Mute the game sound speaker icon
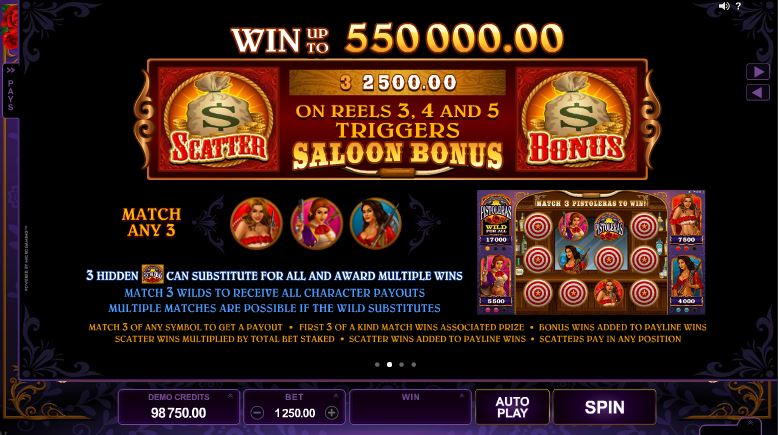The height and width of the screenshot is (435, 778). click(724, 6)
